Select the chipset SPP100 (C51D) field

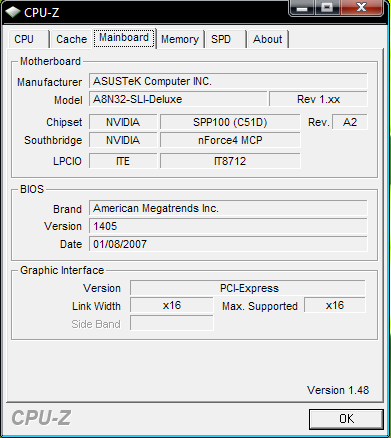tap(230, 122)
